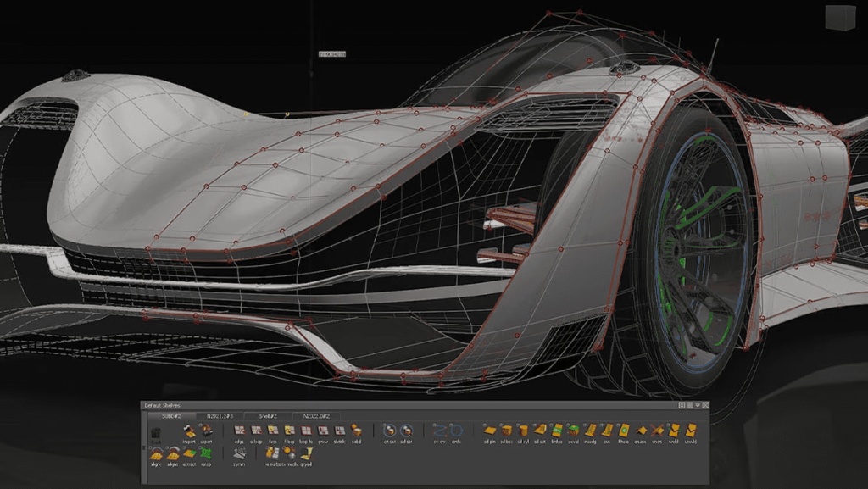Select the circle curve tool
This screenshot has width=868, height=489.
click(455, 429)
